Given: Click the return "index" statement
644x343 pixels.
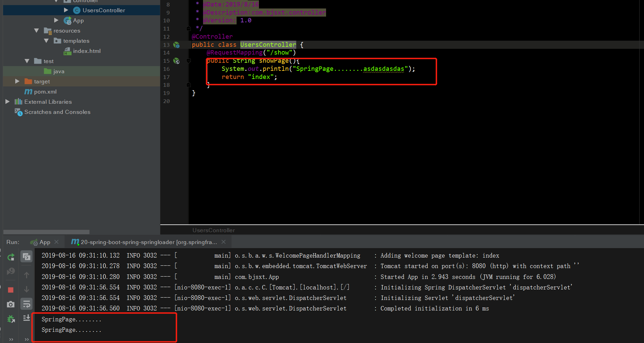Looking at the screenshot, I should point(249,77).
